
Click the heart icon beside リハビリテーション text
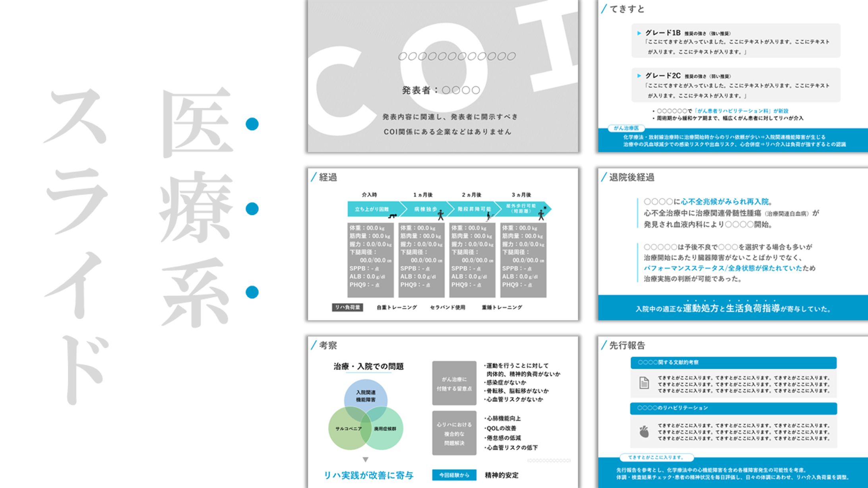coord(644,431)
